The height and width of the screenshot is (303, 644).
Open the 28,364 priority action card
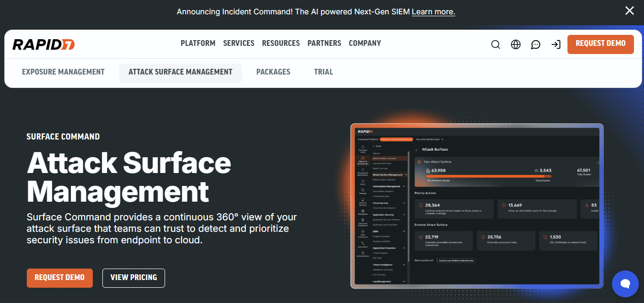coord(454,209)
